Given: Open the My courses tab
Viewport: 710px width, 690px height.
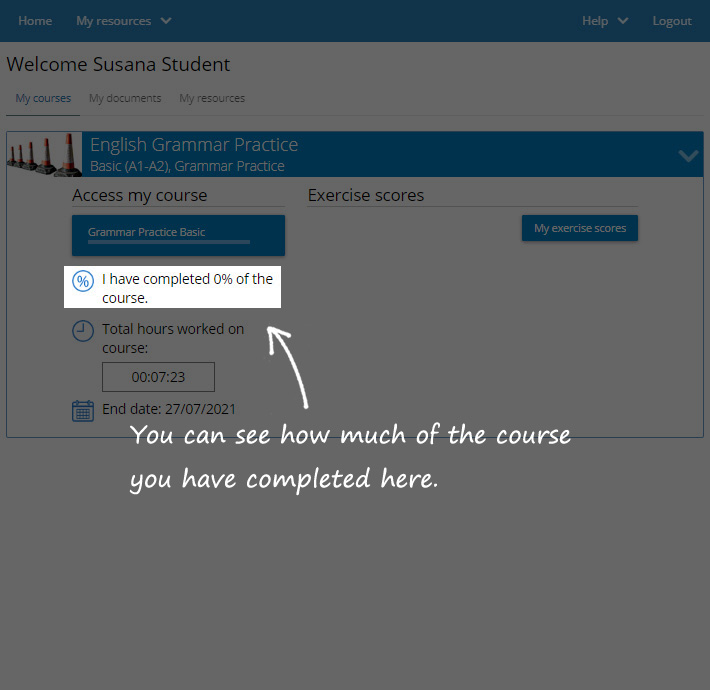Looking at the screenshot, I should [x=43, y=98].
